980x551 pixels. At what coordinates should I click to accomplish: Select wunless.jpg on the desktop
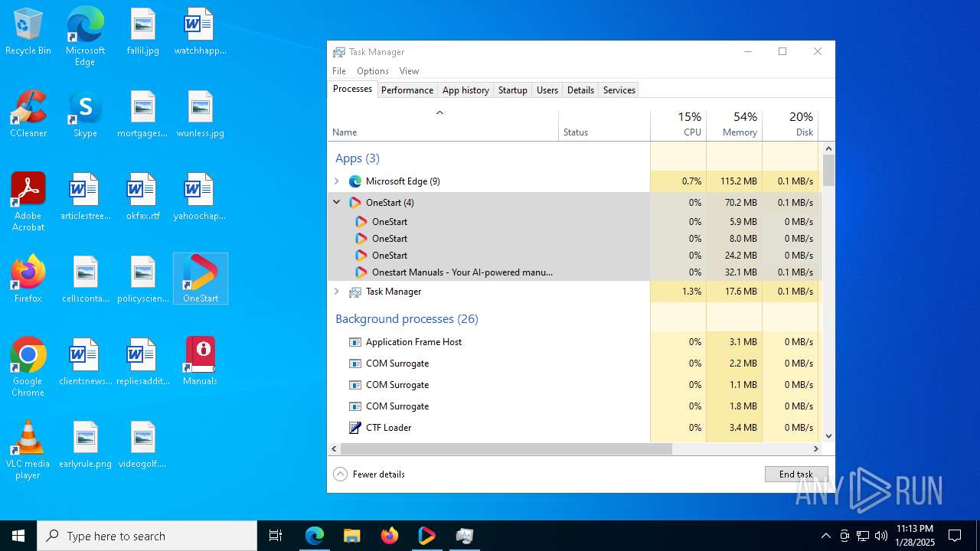click(x=200, y=115)
